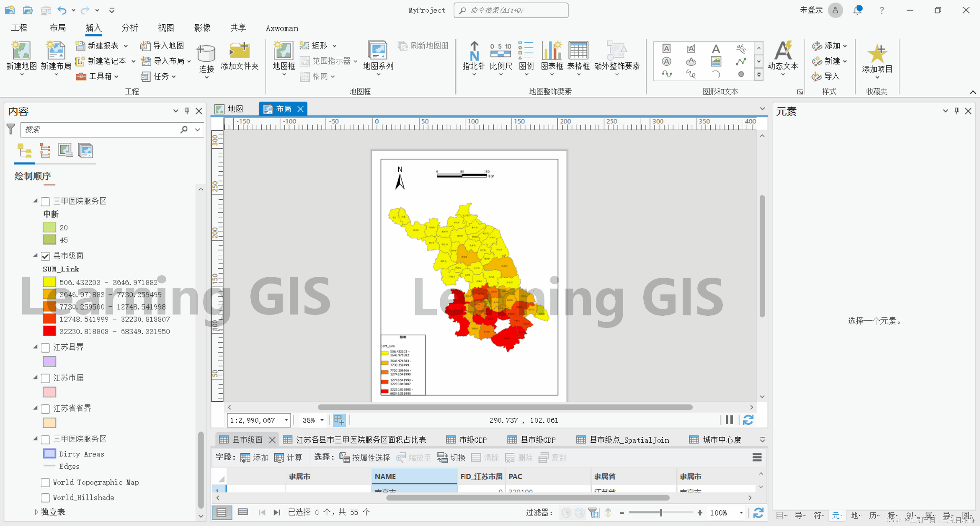Uncheck the 县市级面 layer checkbox

[x=46, y=256]
